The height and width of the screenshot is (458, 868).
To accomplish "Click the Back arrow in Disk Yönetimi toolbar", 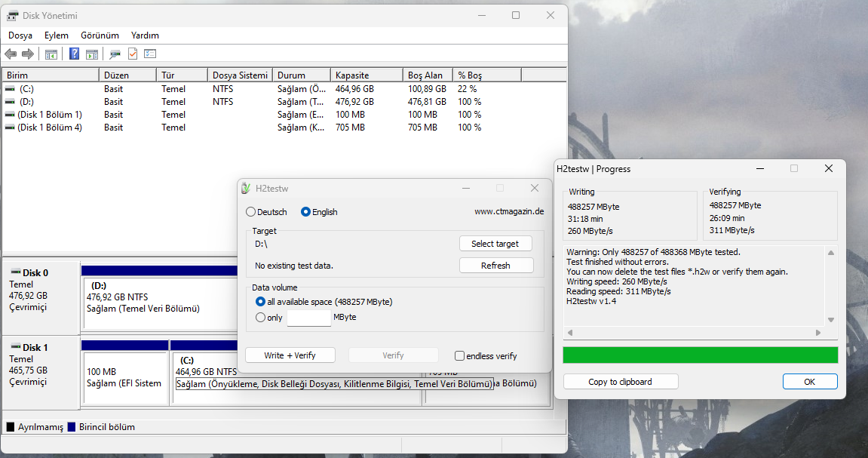I will click(11, 54).
